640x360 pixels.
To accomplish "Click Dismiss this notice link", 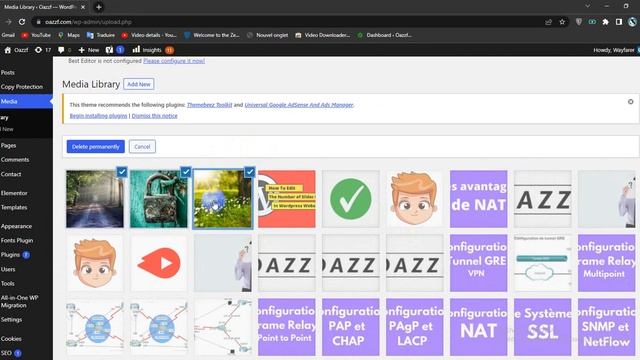I will [154, 116].
